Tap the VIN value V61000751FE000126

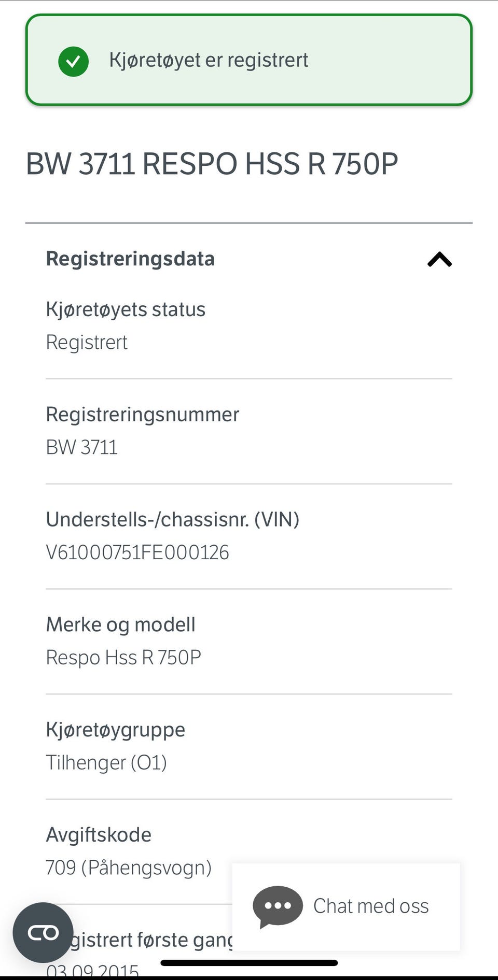137,552
